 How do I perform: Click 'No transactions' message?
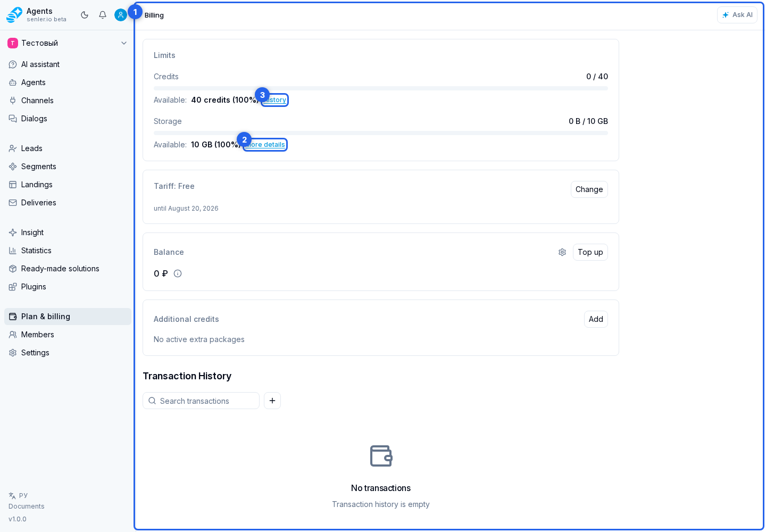(381, 488)
